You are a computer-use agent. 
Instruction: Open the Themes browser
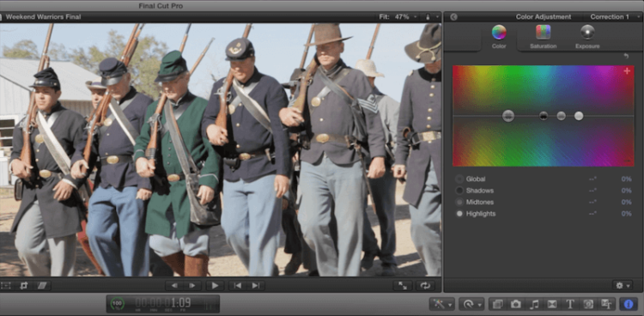click(606, 304)
